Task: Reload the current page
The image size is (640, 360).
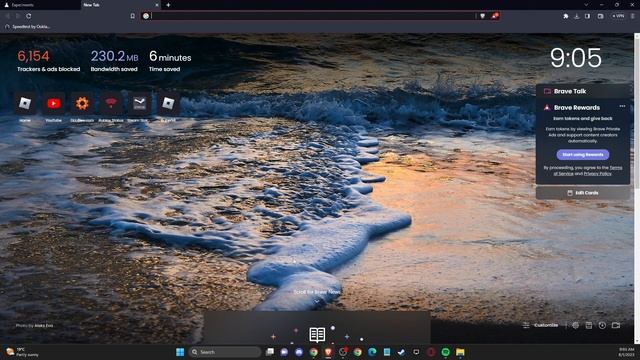Action: click(x=29, y=16)
